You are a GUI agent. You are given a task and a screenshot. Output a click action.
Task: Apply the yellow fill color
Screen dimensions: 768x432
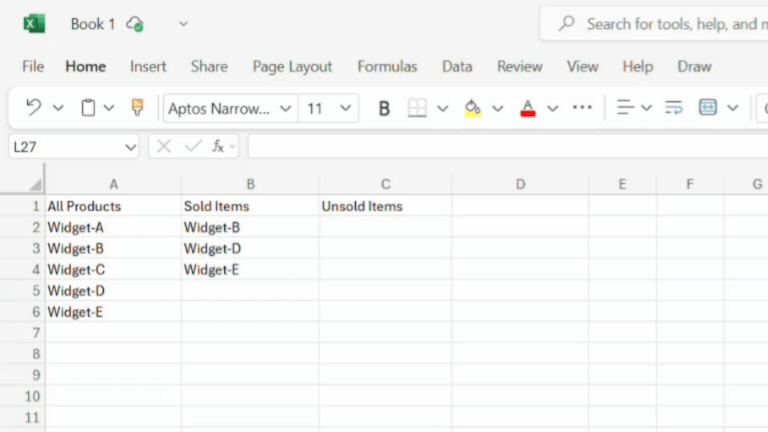[x=473, y=108]
